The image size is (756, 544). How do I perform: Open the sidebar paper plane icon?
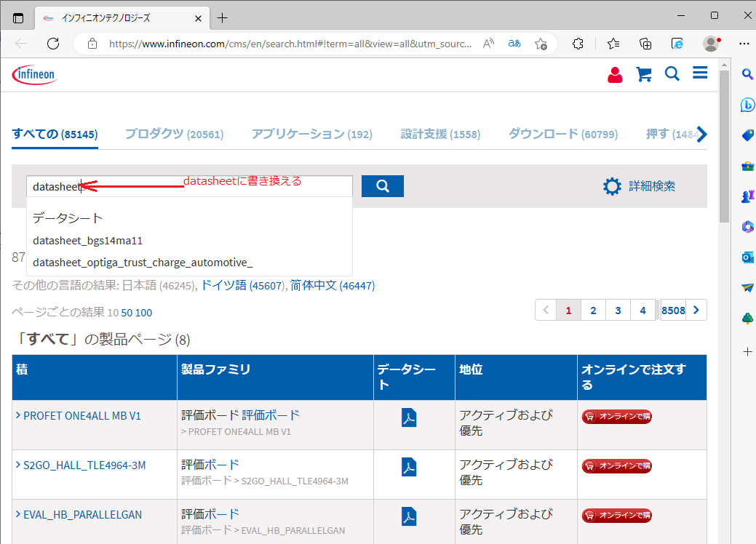click(747, 288)
